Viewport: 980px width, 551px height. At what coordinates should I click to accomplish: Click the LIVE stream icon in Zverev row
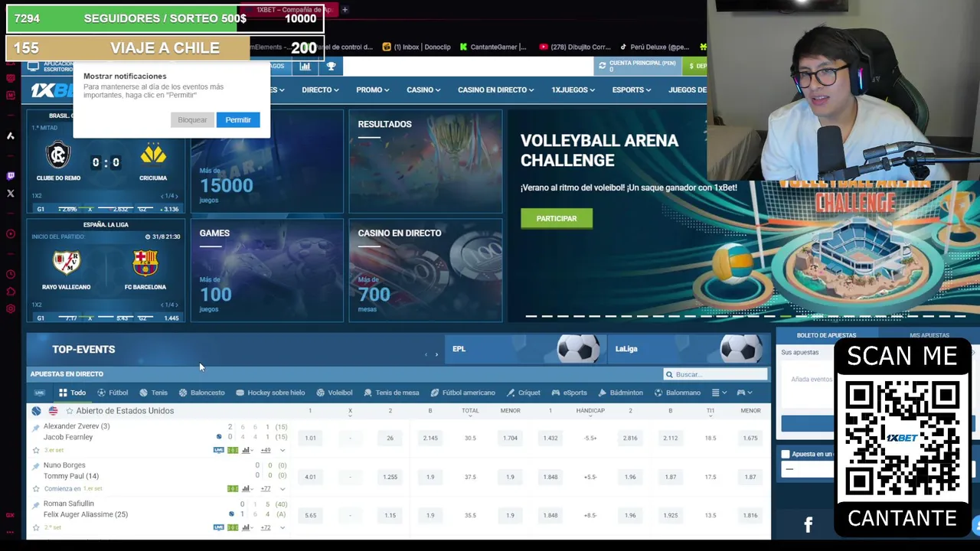click(218, 450)
